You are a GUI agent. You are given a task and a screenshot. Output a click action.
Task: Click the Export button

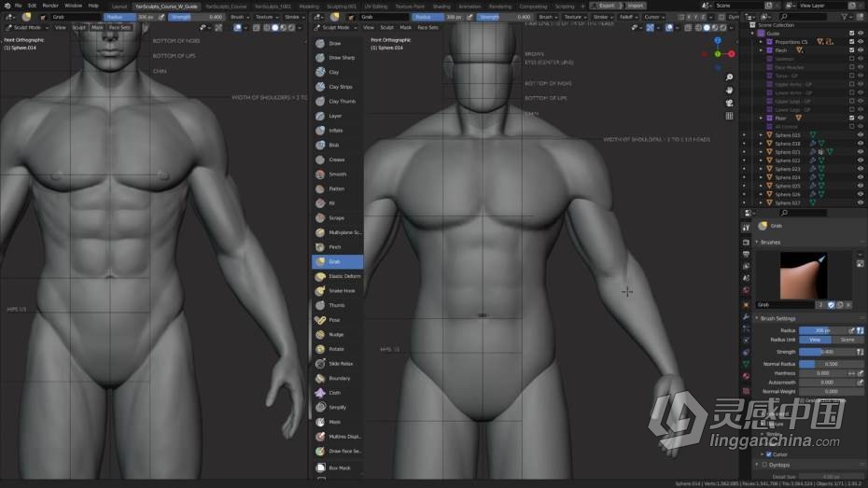coord(607,6)
